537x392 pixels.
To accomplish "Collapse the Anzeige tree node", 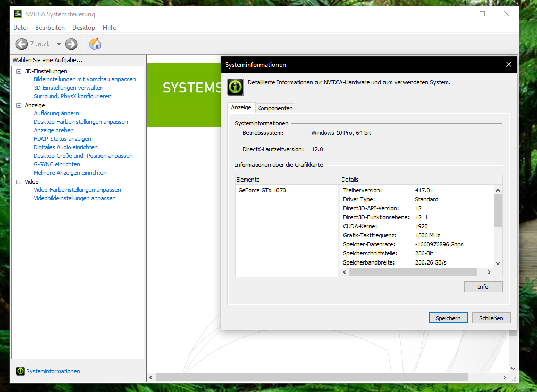I will tap(19, 105).
